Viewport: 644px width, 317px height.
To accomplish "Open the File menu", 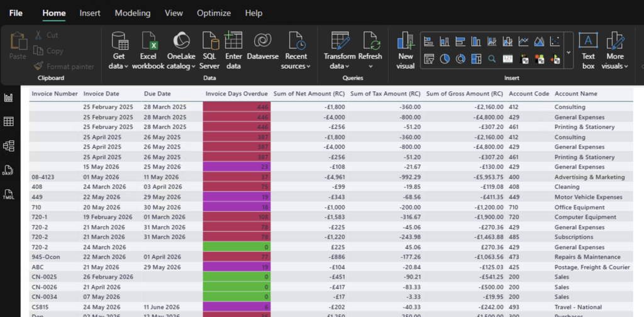I will 16,13.
